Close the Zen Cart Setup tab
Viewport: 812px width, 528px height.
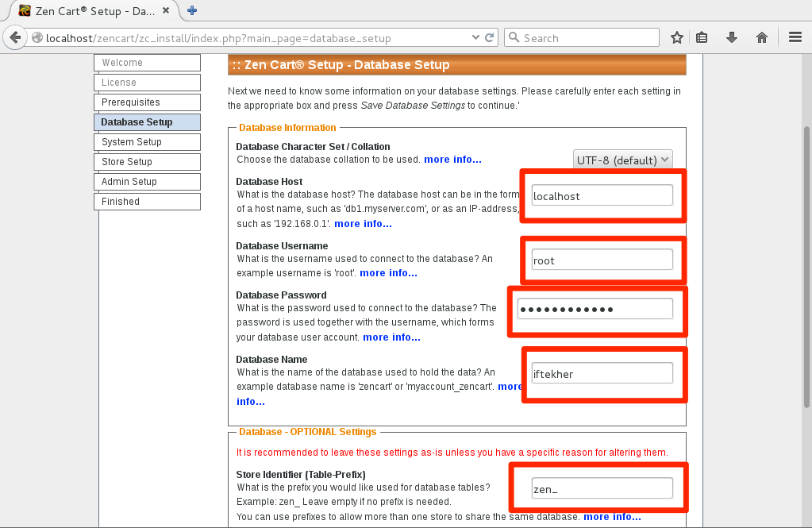[x=166, y=10]
